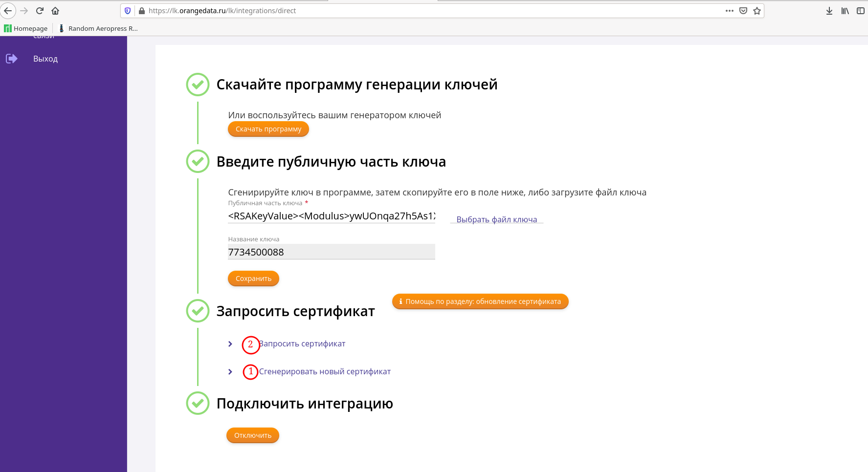Screen dimensions: 868x472
Task: Bookmark this page with the star
Action: pyautogui.click(x=757, y=11)
